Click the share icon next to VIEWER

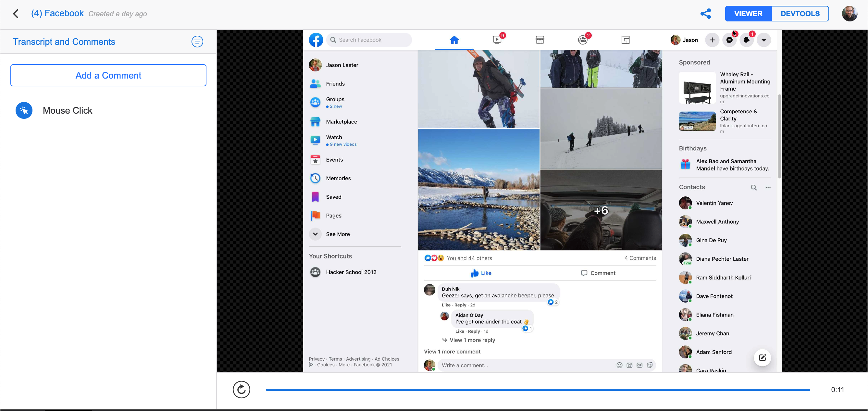coord(706,14)
